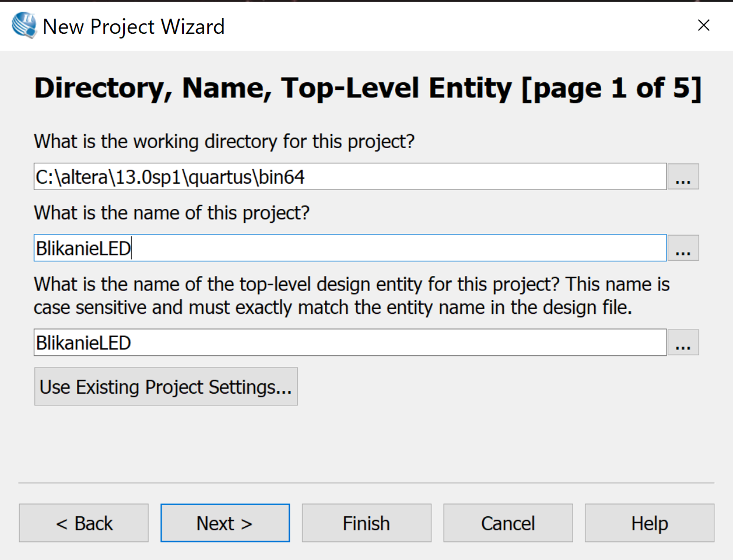The width and height of the screenshot is (733, 560).
Task: Click the working directory path field
Action: 350,177
